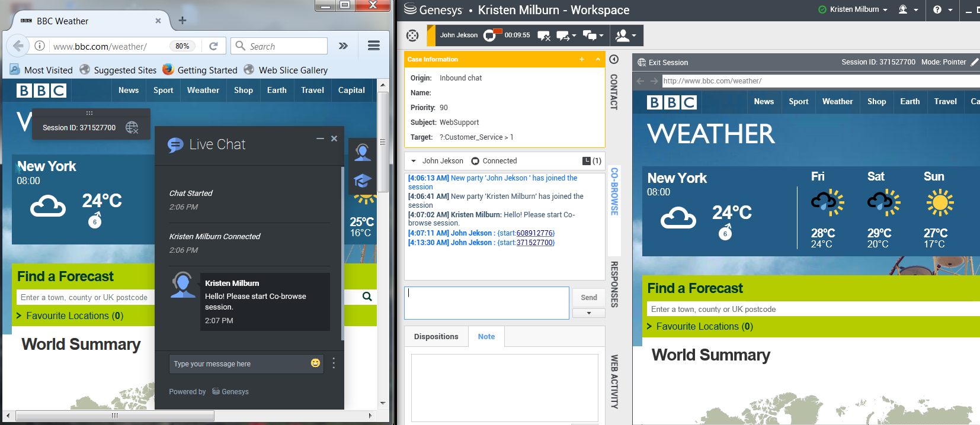
Task: Click the Exit Session button
Action: (662, 62)
